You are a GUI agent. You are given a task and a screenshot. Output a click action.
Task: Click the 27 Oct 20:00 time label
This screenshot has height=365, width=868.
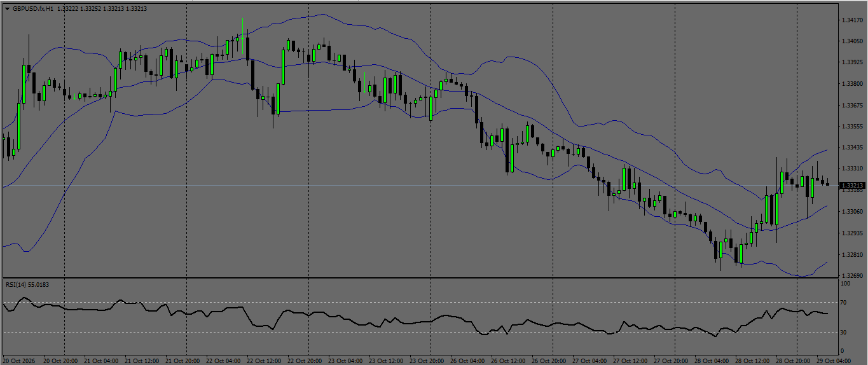coord(671,361)
